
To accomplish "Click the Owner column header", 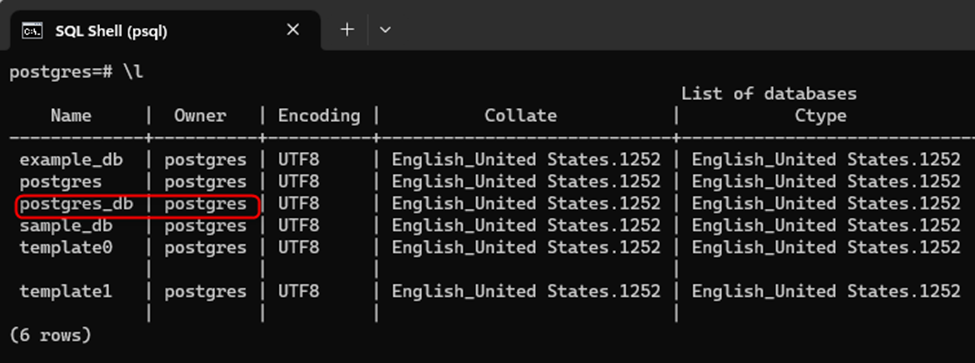I will pos(200,116).
